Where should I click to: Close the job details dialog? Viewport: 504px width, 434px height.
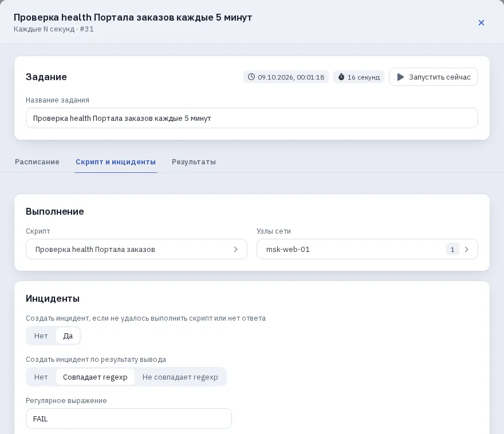click(x=481, y=22)
